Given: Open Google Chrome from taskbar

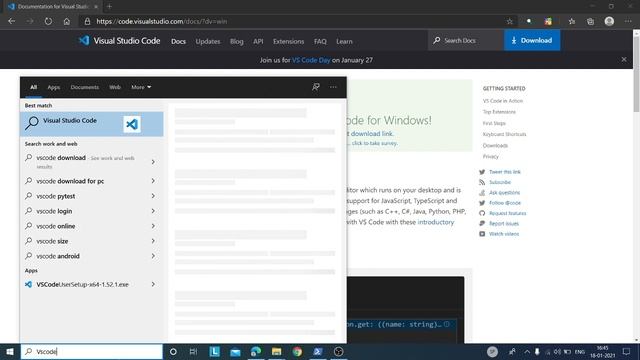Looking at the screenshot, I should coord(297,351).
